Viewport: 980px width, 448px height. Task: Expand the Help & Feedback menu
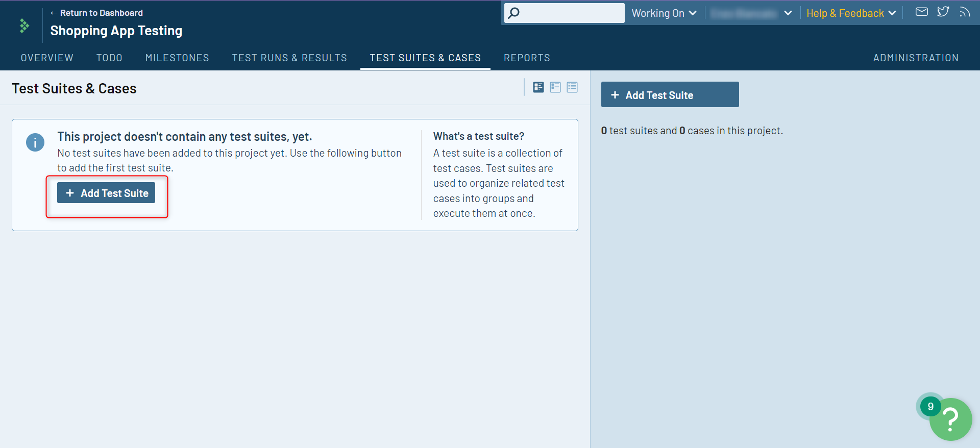coord(851,13)
